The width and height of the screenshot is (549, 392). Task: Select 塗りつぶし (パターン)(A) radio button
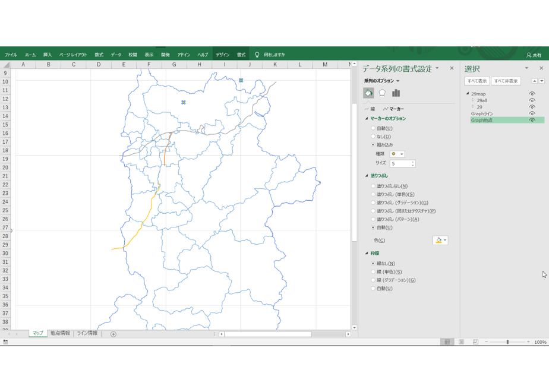pos(373,219)
